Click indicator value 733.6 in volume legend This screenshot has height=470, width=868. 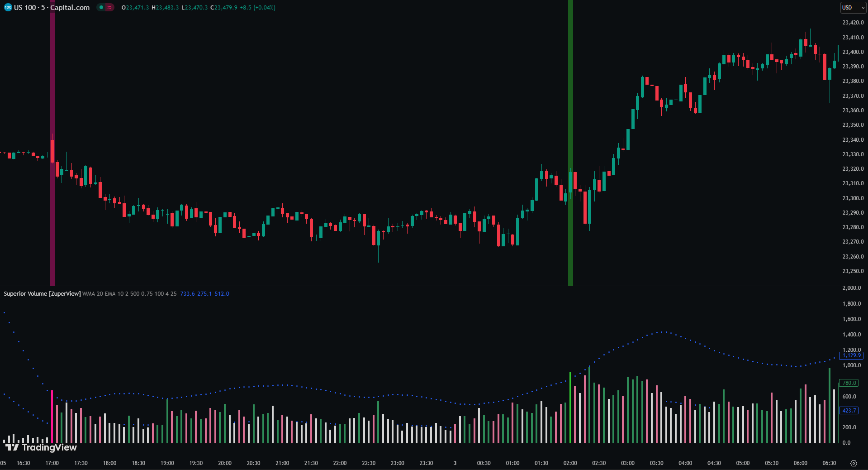point(187,294)
